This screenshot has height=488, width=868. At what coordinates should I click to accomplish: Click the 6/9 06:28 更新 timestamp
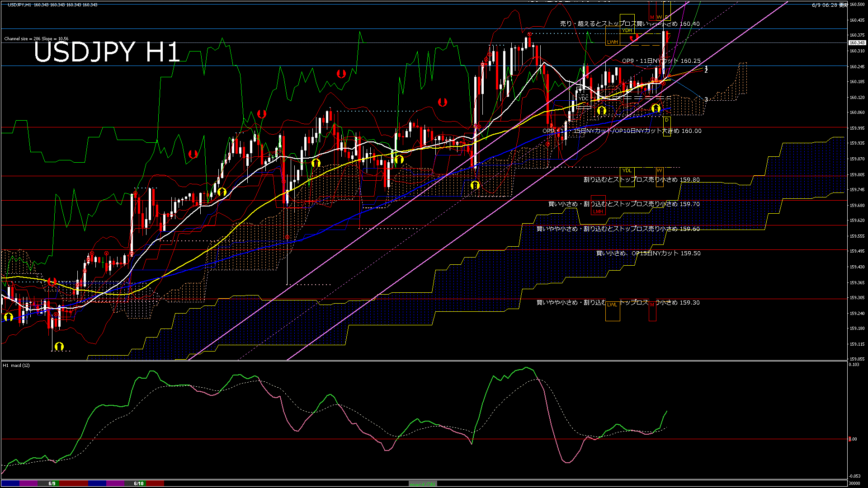pyautogui.click(x=830, y=5)
